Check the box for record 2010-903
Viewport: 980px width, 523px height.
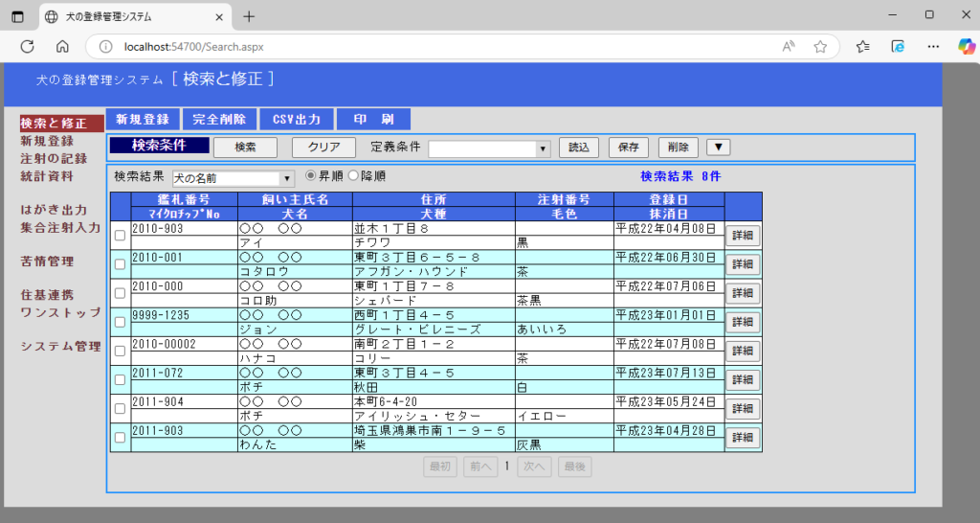121,236
